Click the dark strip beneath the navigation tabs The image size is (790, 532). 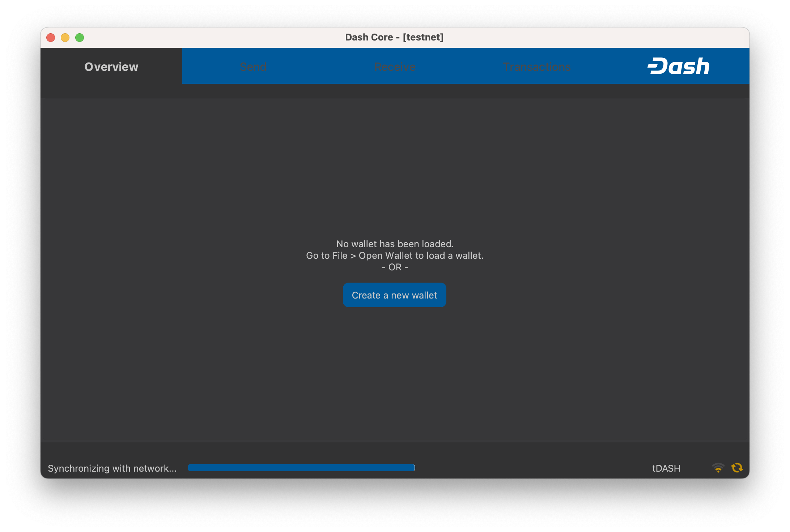tap(395, 91)
